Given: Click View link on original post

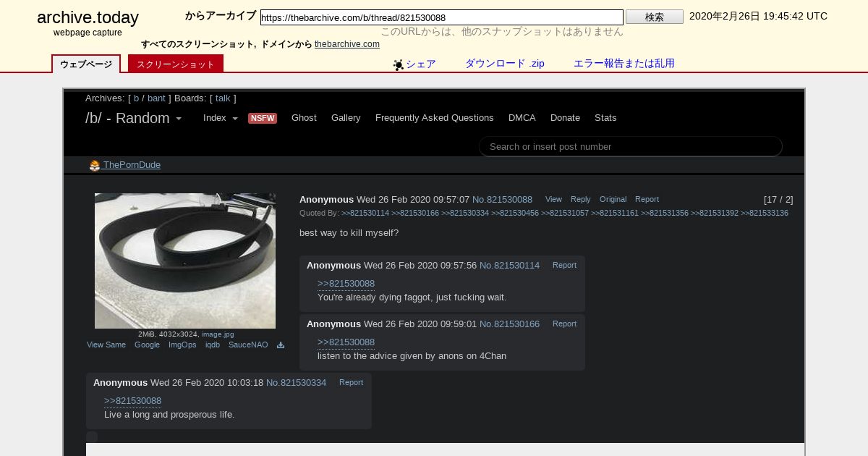Looking at the screenshot, I should (553, 200).
